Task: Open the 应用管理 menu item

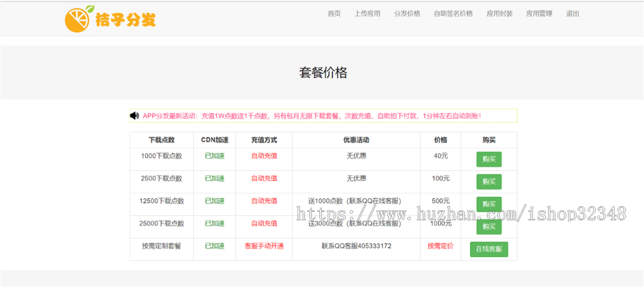Action: click(x=539, y=14)
